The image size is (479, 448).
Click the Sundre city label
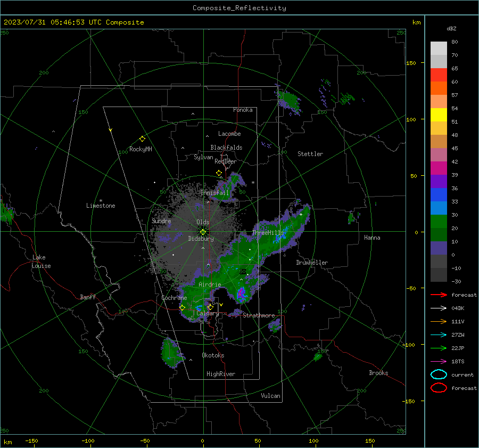pos(161,221)
